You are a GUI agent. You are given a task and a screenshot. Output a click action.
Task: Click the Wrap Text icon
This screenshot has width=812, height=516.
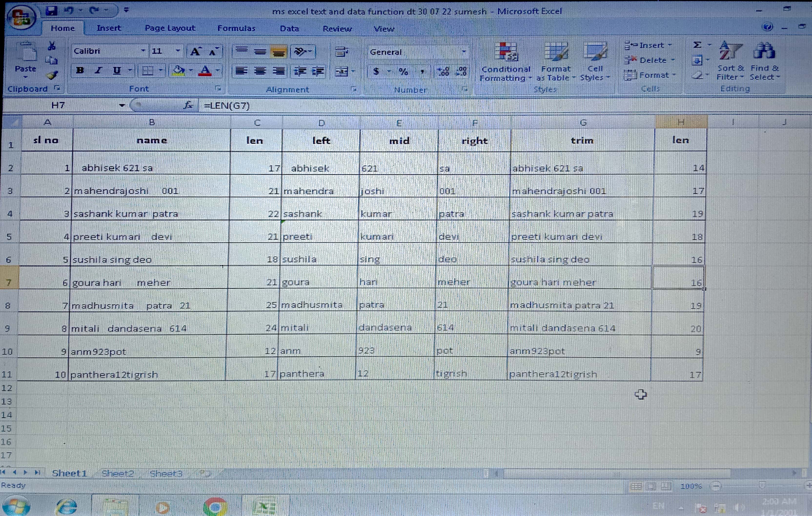point(342,51)
